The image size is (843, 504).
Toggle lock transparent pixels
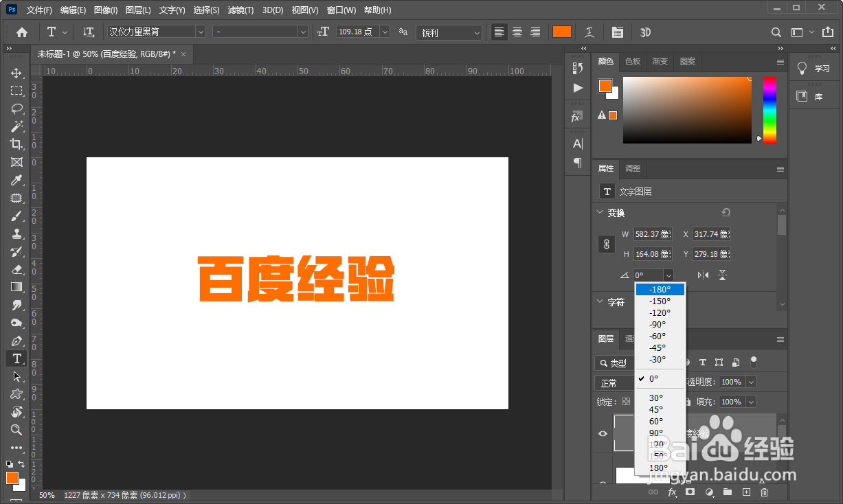pos(626,402)
